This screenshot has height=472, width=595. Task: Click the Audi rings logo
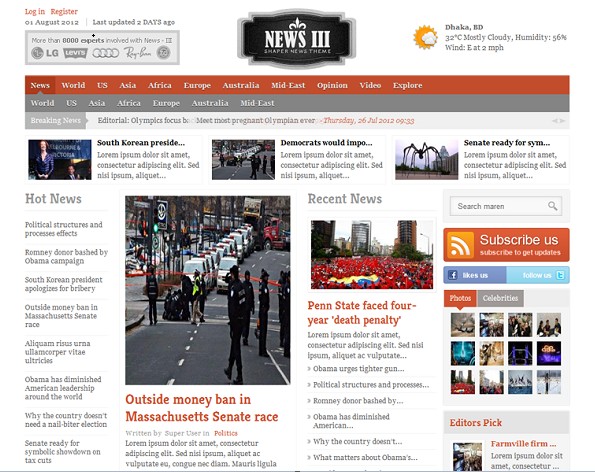105,53
